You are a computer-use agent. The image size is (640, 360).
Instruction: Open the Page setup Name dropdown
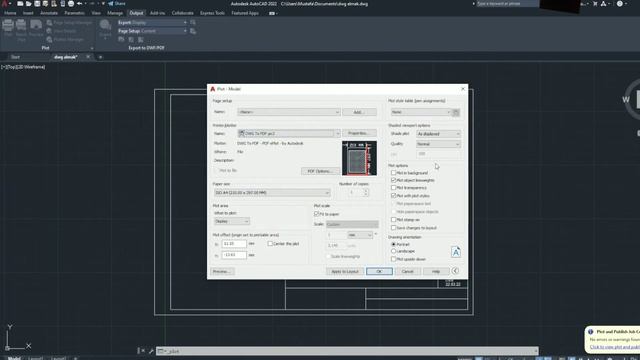click(x=289, y=112)
